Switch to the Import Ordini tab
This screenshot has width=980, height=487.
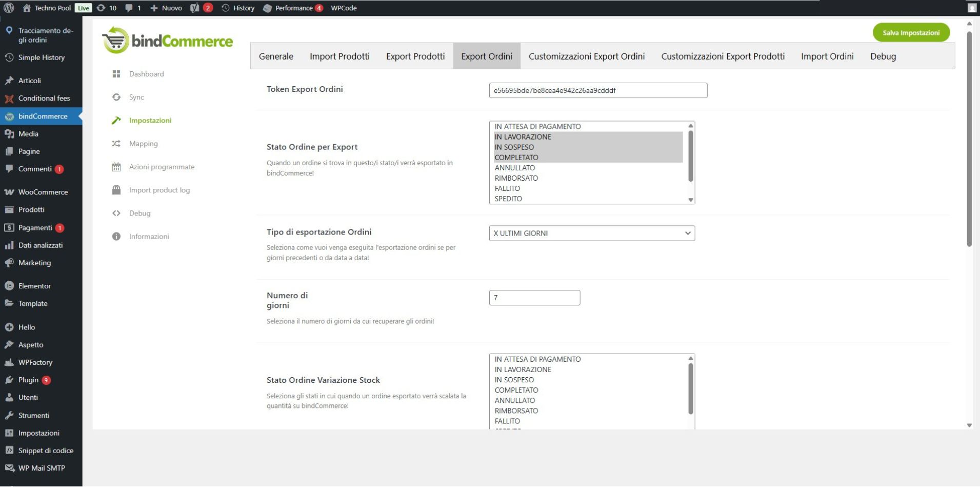(827, 56)
